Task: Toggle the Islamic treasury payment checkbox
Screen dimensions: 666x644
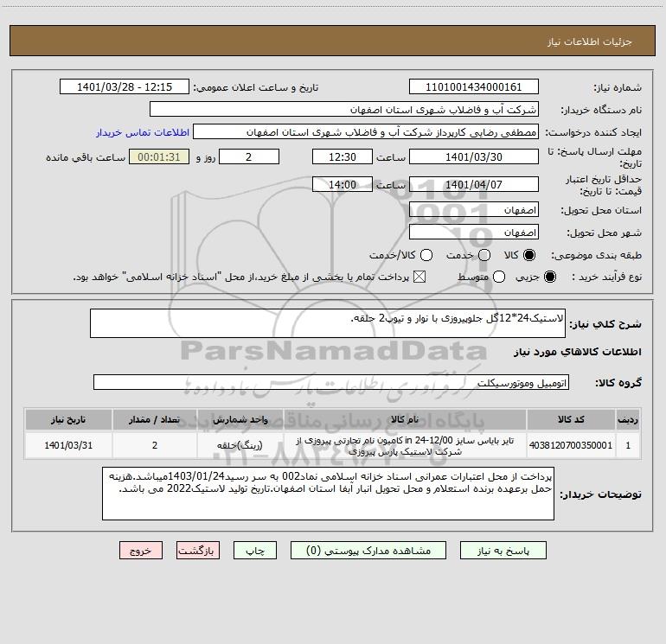Action: coord(419,277)
